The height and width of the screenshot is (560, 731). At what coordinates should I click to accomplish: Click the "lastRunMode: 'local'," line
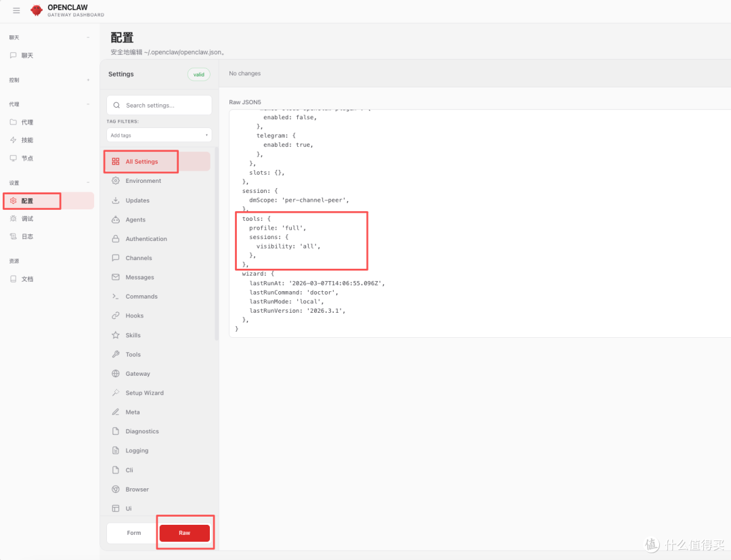(x=286, y=301)
